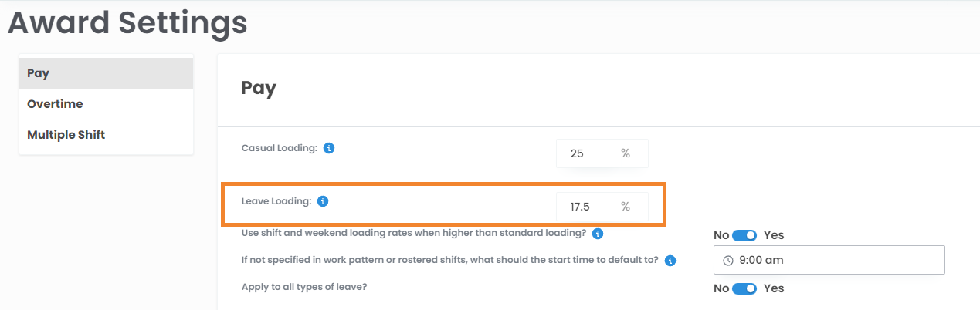Open the 9:00 am start time picker

tap(829, 260)
